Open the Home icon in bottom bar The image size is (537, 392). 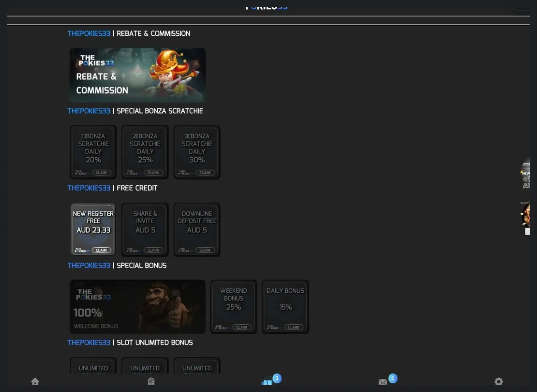[x=35, y=381]
